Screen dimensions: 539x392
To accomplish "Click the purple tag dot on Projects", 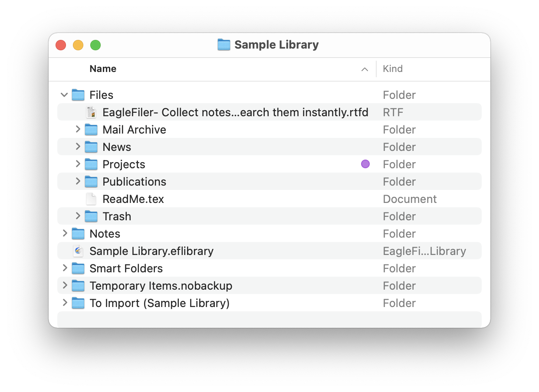I will (365, 164).
